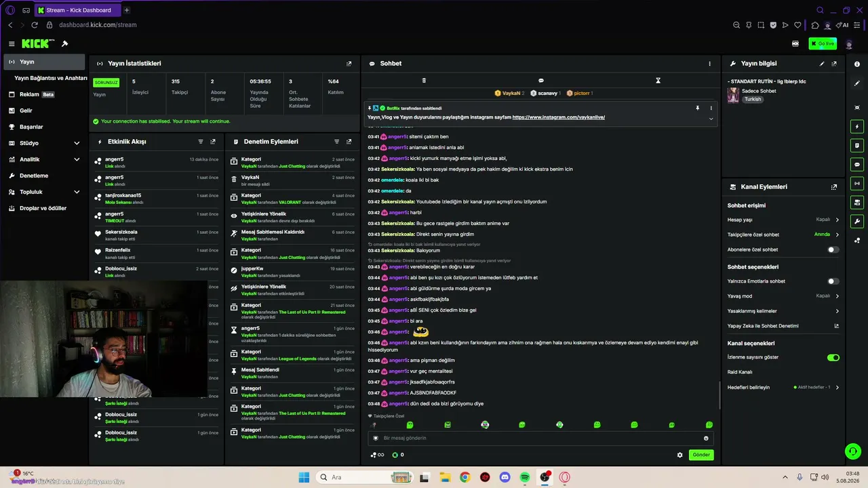
Task: Click VayKaN in the top chatters row
Action: click(x=509, y=94)
